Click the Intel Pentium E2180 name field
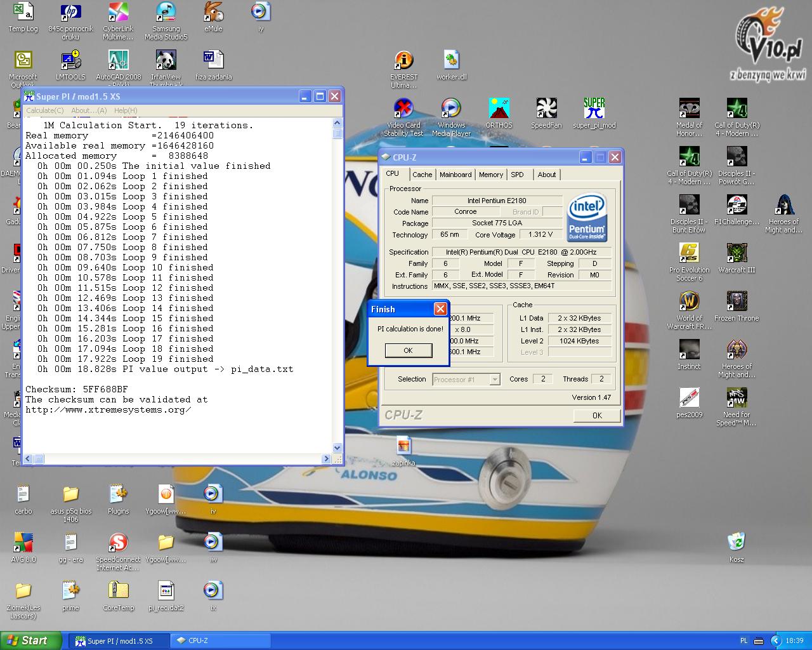Image resolution: width=812 pixels, height=650 pixels. click(x=497, y=201)
